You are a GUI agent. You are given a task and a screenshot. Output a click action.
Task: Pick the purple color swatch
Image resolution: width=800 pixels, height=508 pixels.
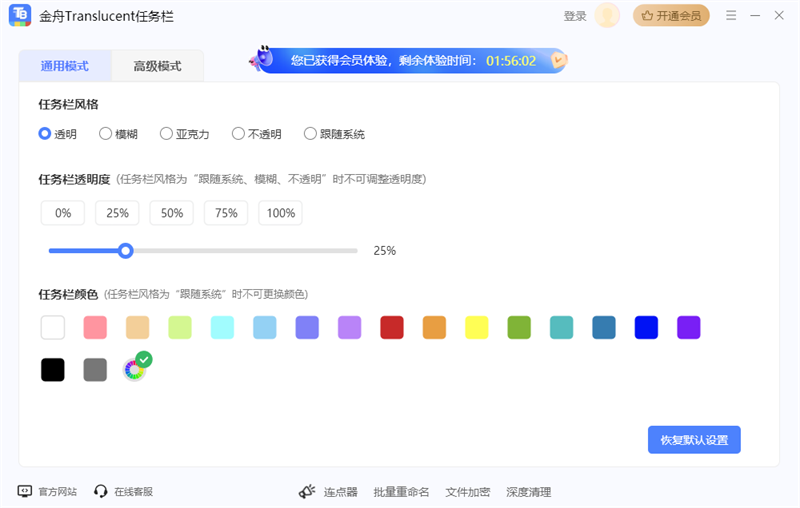[x=688, y=327]
